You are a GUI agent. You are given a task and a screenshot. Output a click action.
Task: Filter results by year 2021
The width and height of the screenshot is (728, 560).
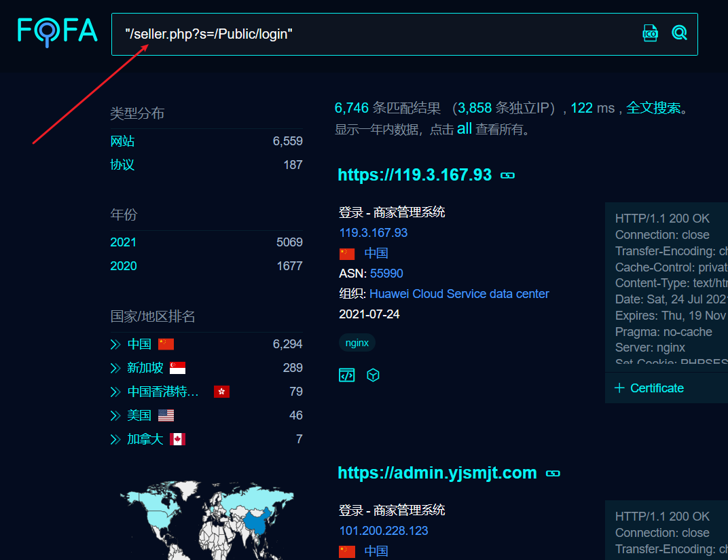pyautogui.click(x=123, y=242)
